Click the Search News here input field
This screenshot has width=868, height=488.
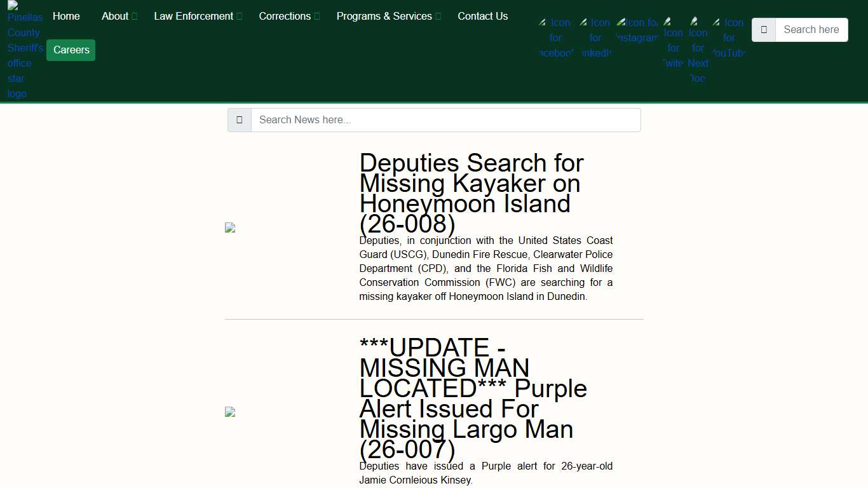pos(445,120)
